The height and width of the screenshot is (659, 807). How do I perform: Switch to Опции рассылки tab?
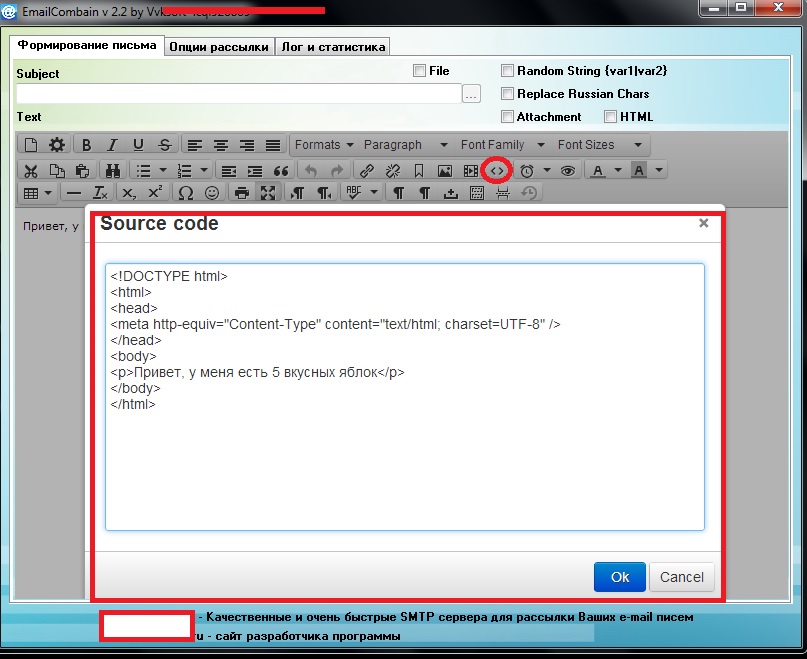tap(219, 47)
